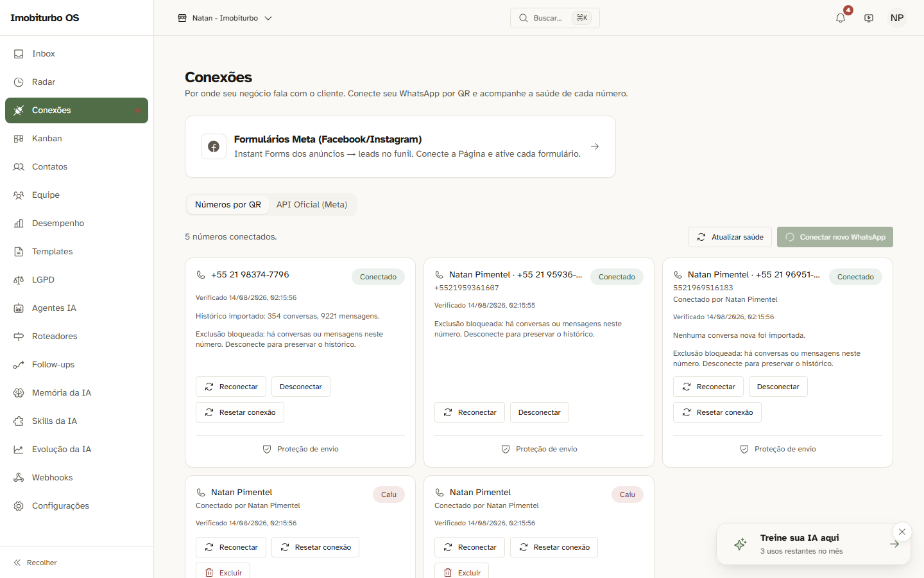
Task: Open the notifications bell
Action: (x=841, y=18)
